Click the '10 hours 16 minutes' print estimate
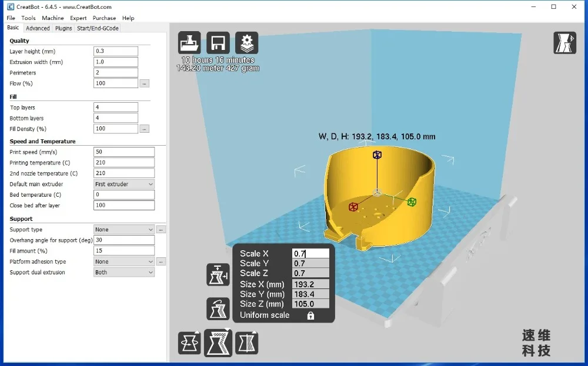Screen dimensions: 588x366 [218, 60]
